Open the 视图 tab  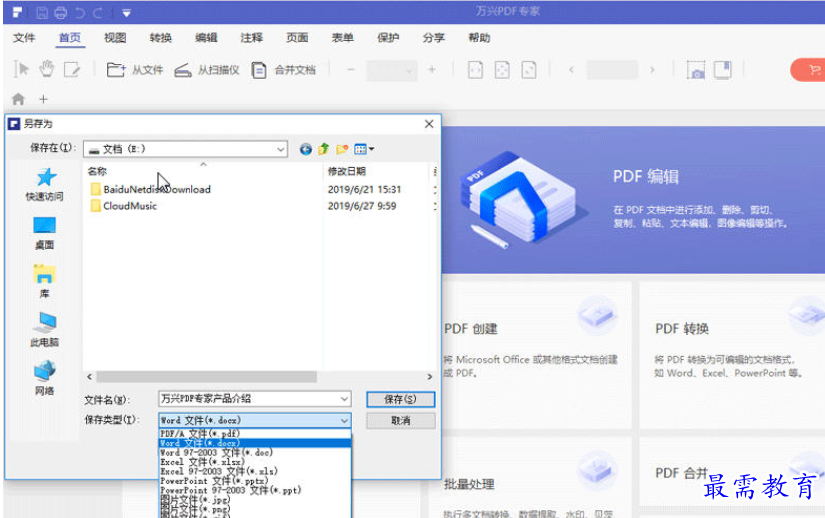tap(115, 38)
